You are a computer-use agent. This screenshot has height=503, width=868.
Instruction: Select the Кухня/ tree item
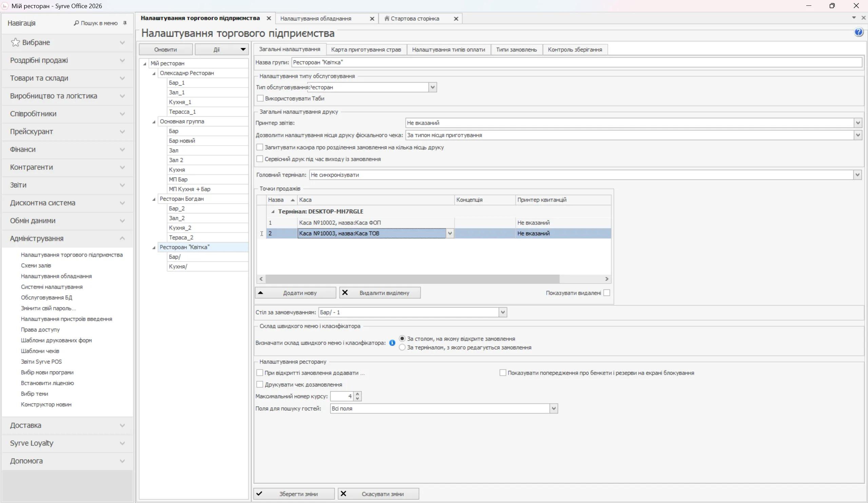tap(207, 266)
